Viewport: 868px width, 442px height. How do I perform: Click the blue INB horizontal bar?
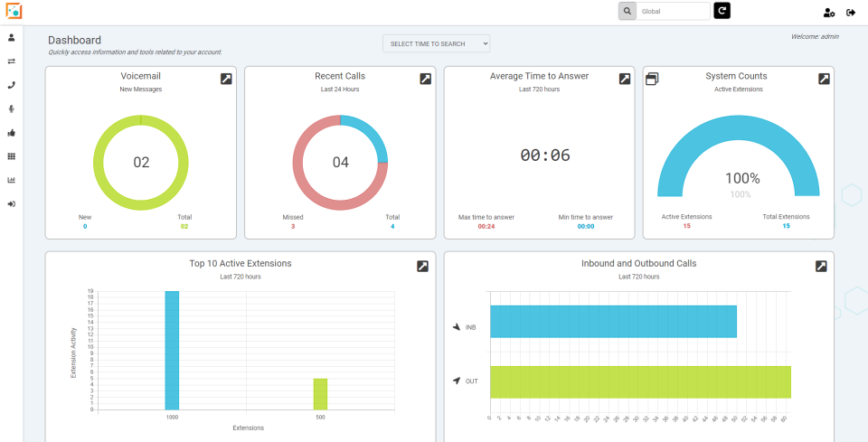(x=613, y=322)
